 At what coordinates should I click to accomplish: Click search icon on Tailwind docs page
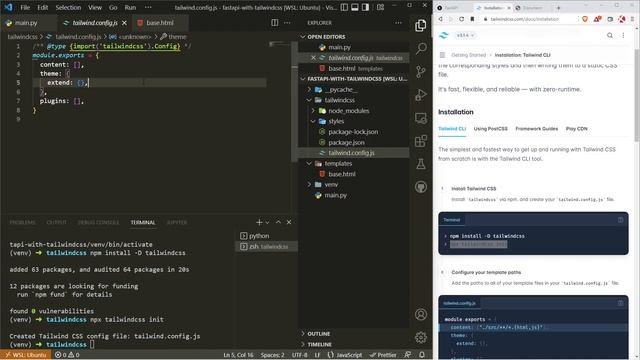610,36
